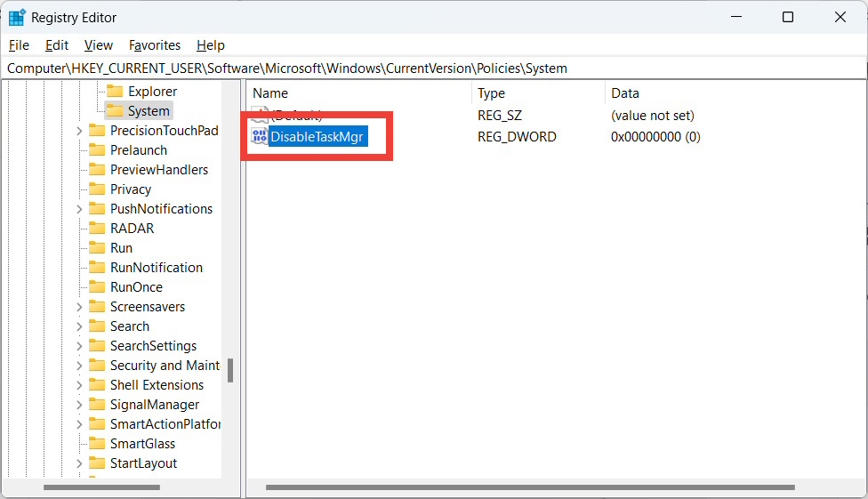Click the PushNotifications folder icon

[x=97, y=208]
